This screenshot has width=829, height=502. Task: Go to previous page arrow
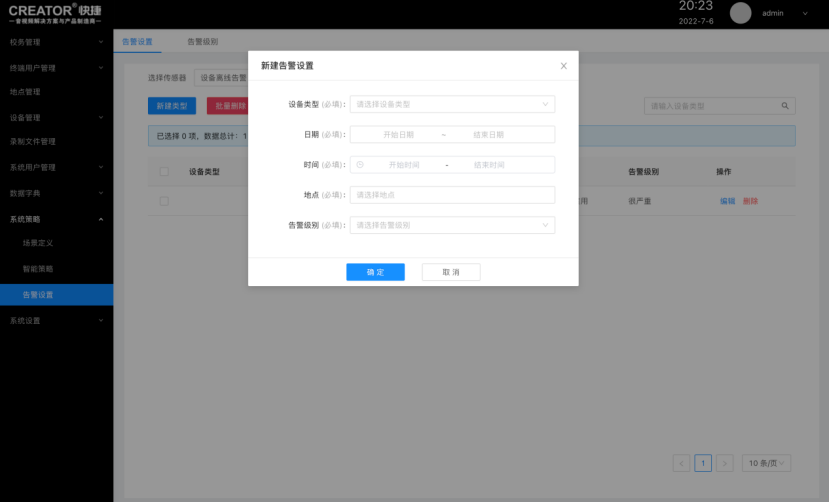pyautogui.click(x=681, y=463)
